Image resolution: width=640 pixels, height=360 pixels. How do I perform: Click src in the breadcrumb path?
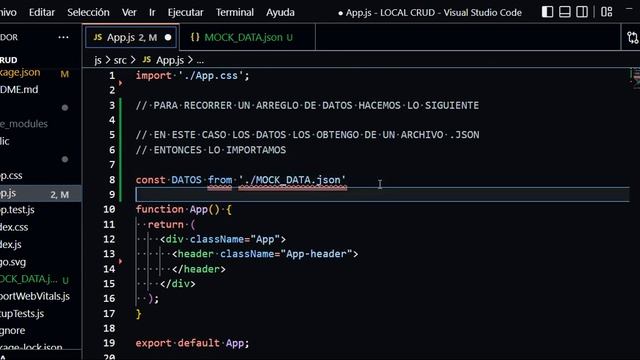[x=120, y=60]
